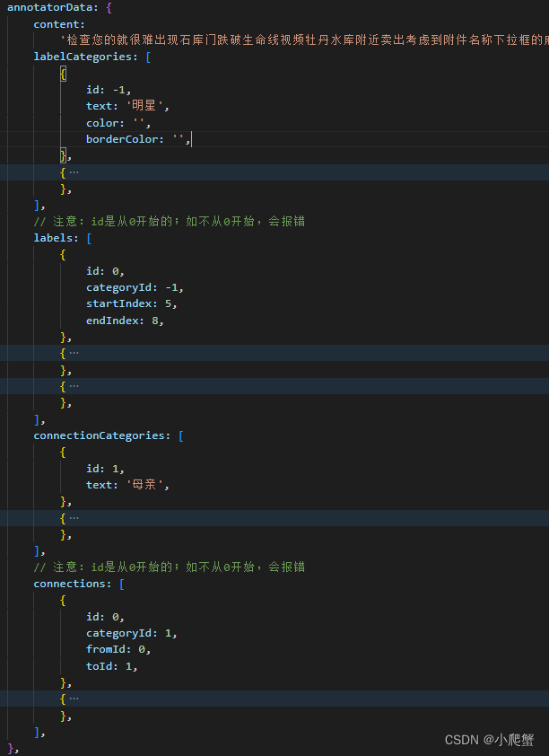The image size is (549, 756).
Task: Click the comment line above 'connections:'
Action: [x=169, y=567]
